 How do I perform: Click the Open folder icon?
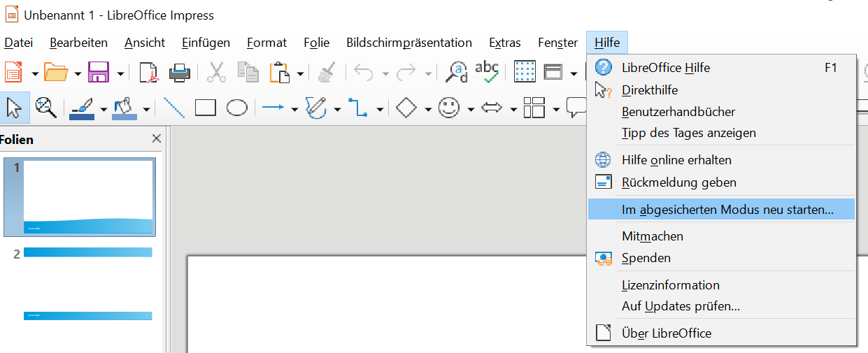point(55,72)
